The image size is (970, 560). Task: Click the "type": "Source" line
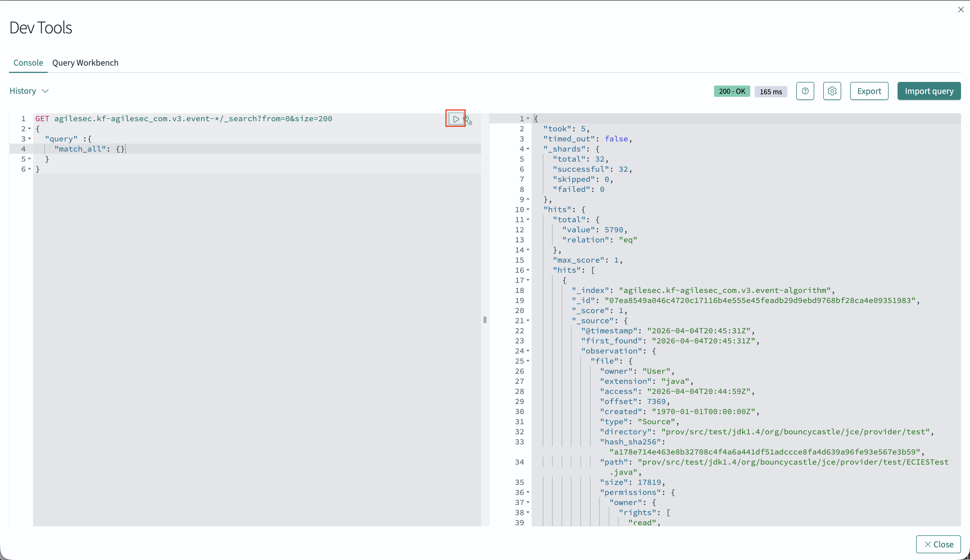pyautogui.click(x=639, y=421)
